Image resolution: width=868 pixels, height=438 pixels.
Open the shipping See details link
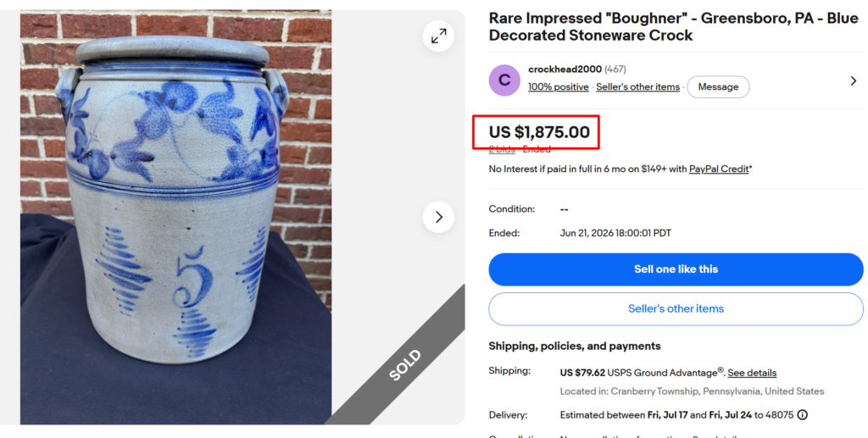[x=752, y=373]
